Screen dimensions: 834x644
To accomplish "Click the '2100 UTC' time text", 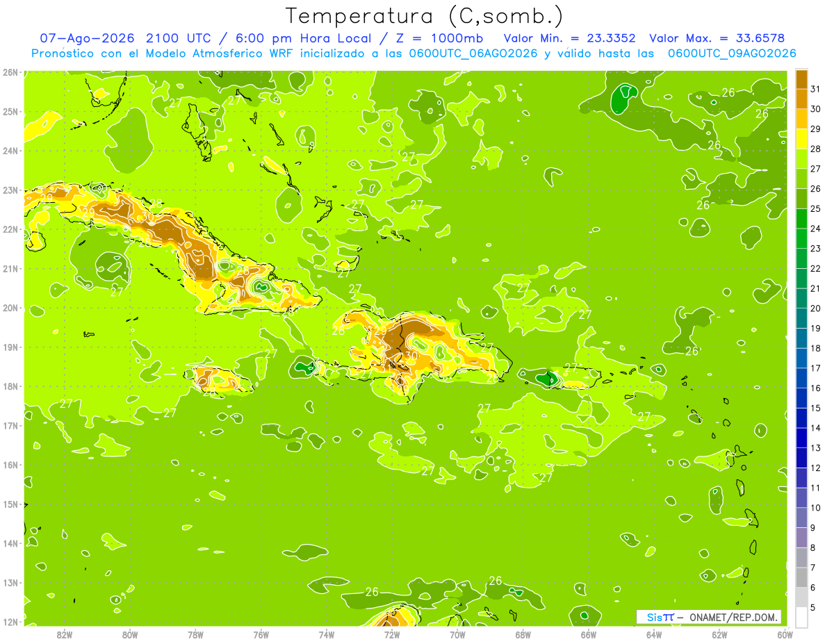I will (x=178, y=38).
